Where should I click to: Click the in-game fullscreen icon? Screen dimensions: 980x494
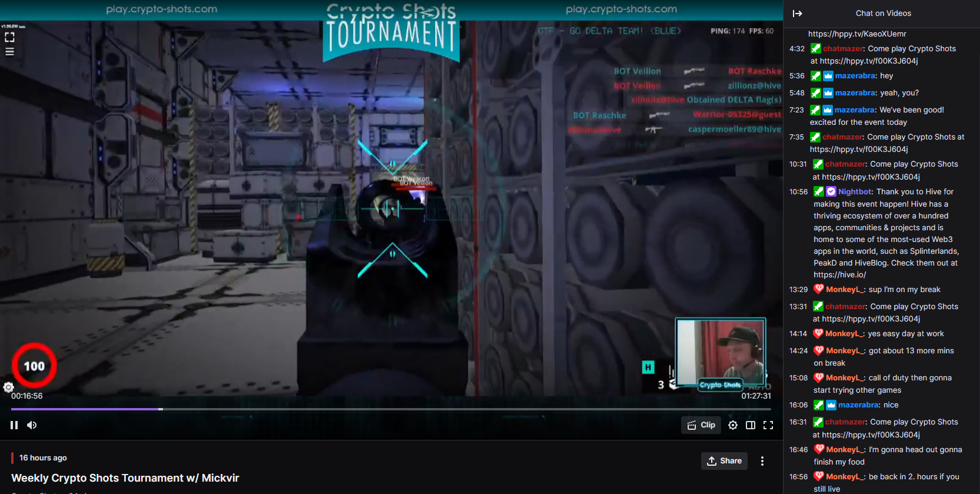pyautogui.click(x=9, y=37)
